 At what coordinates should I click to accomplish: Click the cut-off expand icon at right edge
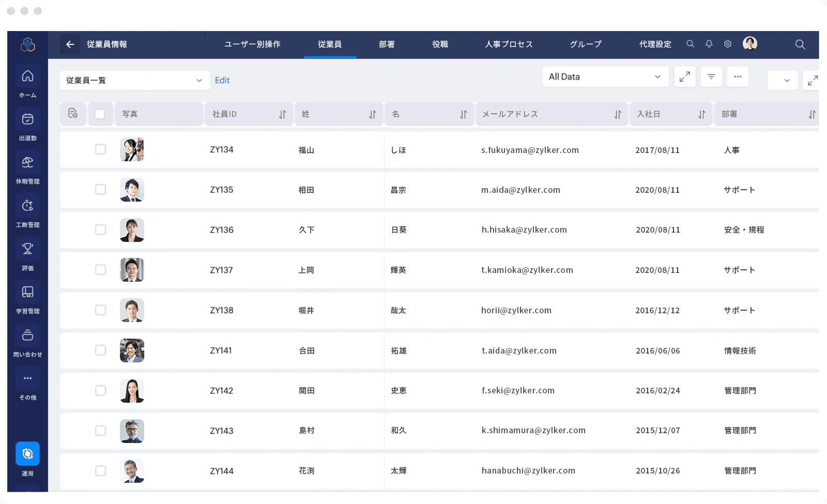tap(811, 80)
